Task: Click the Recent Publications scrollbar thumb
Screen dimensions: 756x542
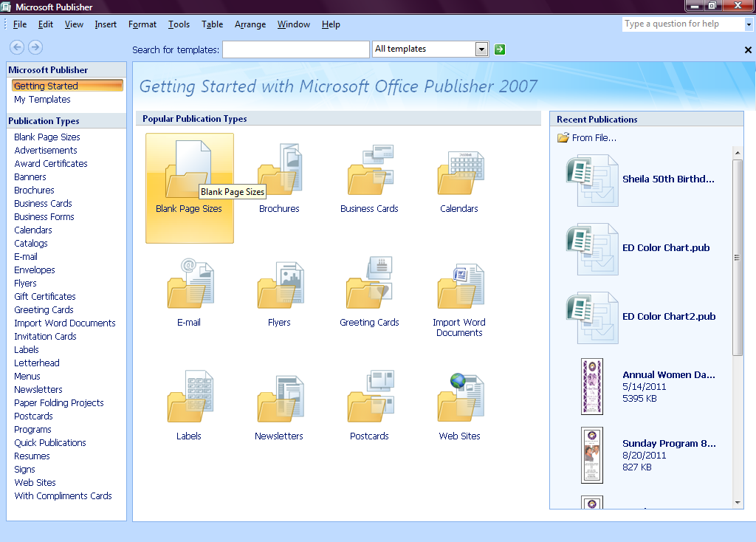Action: (738, 258)
